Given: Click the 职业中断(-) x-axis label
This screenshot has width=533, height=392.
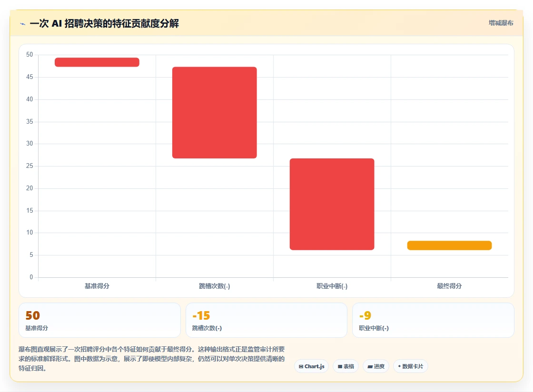Looking at the screenshot, I should coord(332,286).
